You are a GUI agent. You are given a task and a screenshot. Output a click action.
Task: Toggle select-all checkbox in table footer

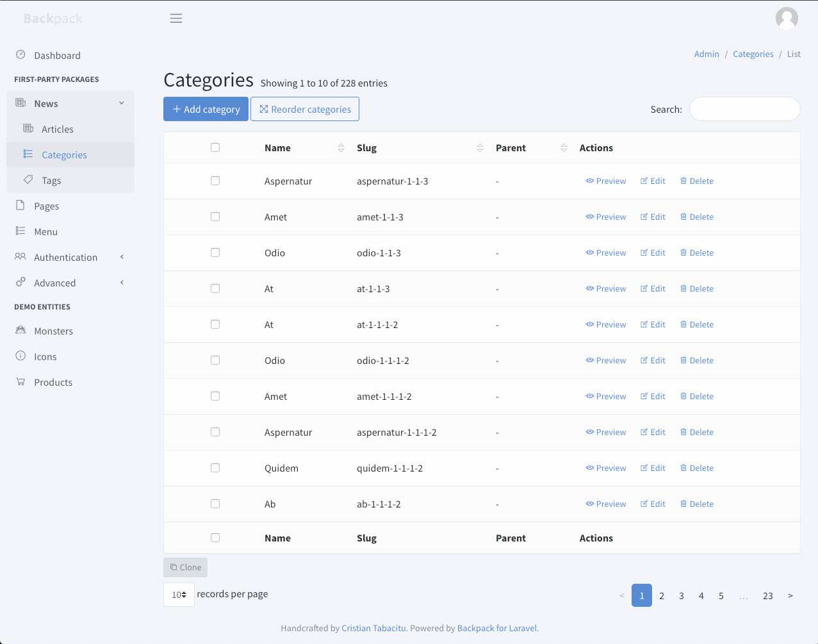[215, 538]
